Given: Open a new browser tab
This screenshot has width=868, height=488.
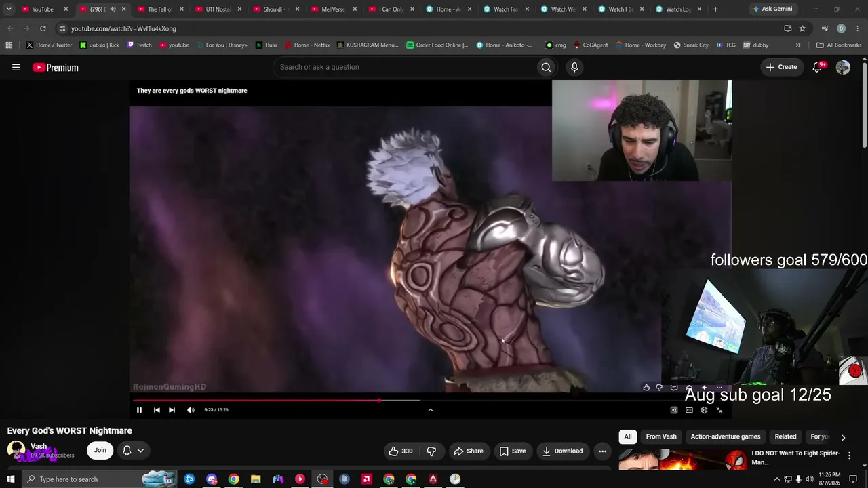Looking at the screenshot, I should [715, 9].
